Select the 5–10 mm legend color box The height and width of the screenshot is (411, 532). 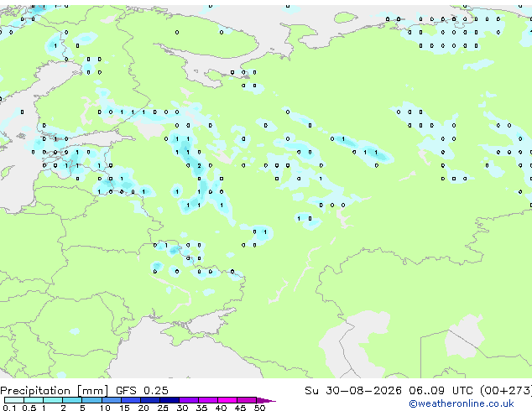point(91,400)
